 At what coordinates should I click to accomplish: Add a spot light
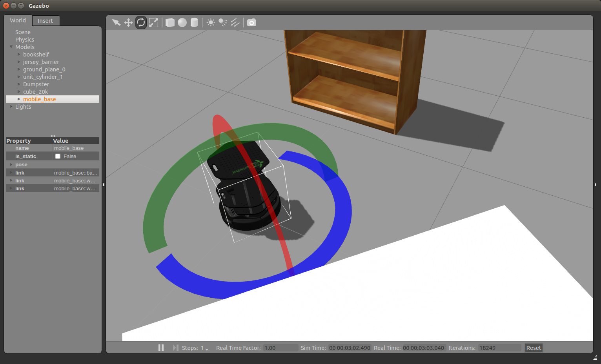[223, 22]
